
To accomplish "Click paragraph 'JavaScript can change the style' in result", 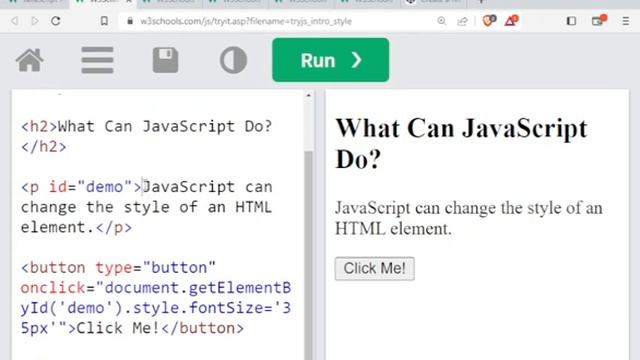I will point(469,218).
